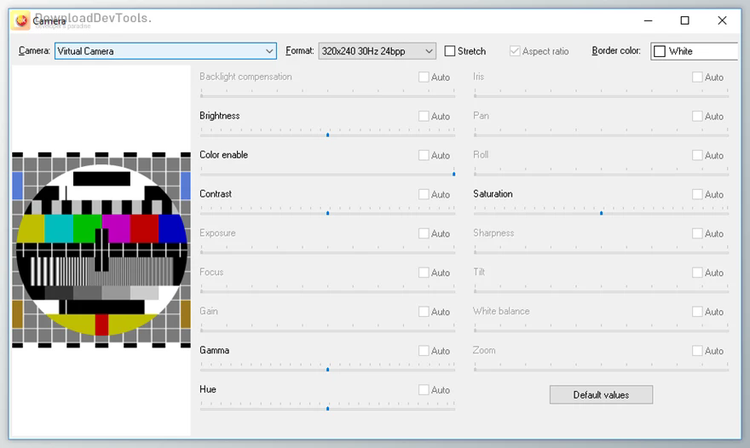Close the Camera window

point(722,21)
